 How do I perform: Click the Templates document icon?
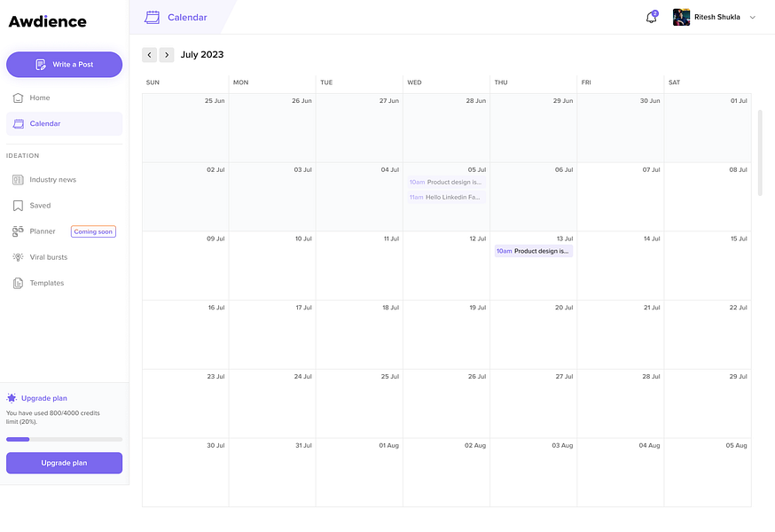pyautogui.click(x=18, y=283)
